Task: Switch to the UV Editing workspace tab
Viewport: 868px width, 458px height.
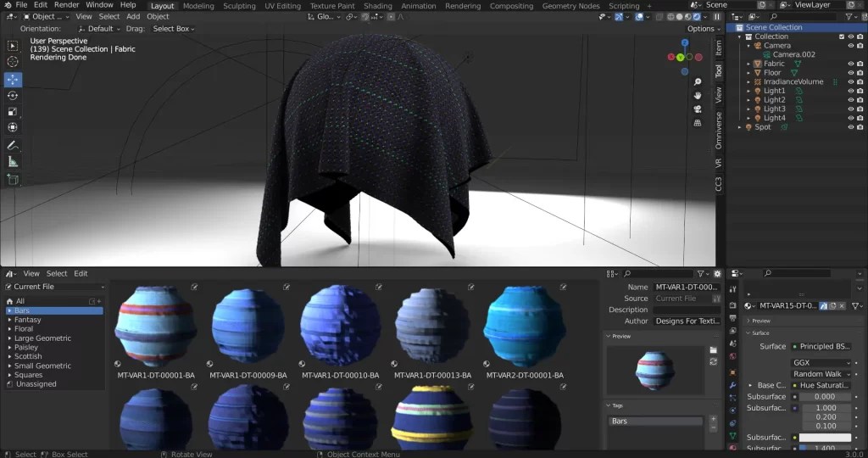Action: click(282, 6)
